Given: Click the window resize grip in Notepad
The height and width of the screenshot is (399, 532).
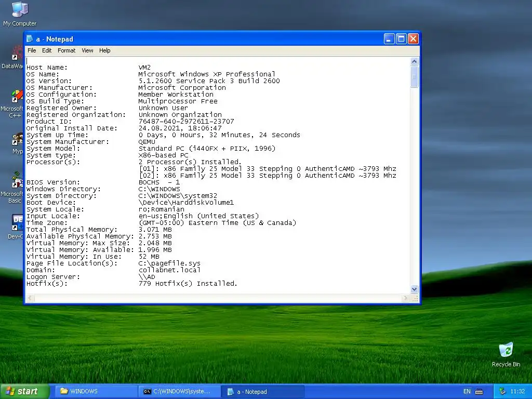Looking at the screenshot, I should [x=414, y=298].
